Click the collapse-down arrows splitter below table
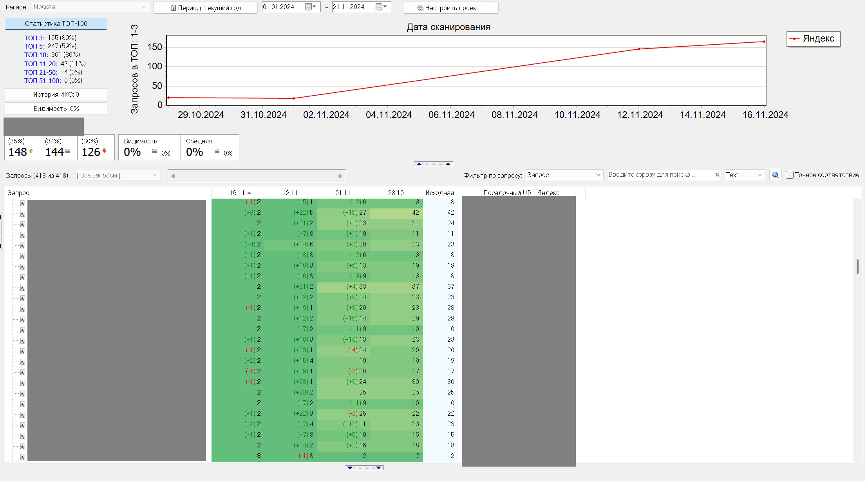The width and height of the screenshot is (868, 485). [364, 468]
